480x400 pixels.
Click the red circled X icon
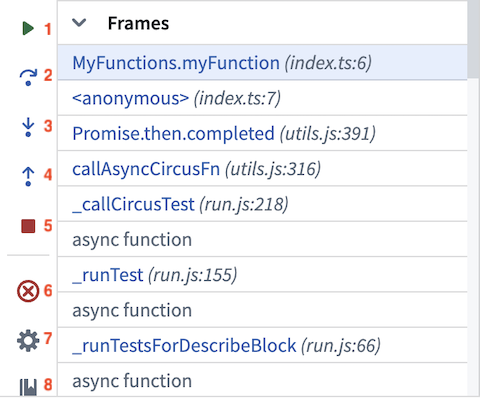28,291
